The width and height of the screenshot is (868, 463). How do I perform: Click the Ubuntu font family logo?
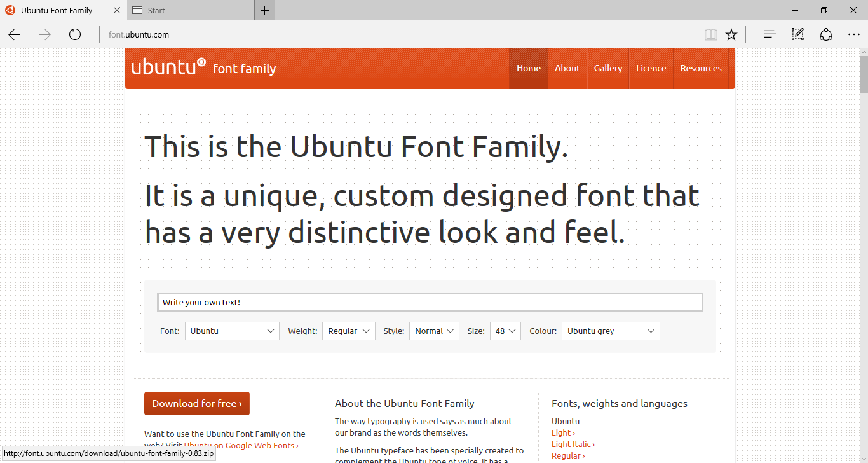203,67
